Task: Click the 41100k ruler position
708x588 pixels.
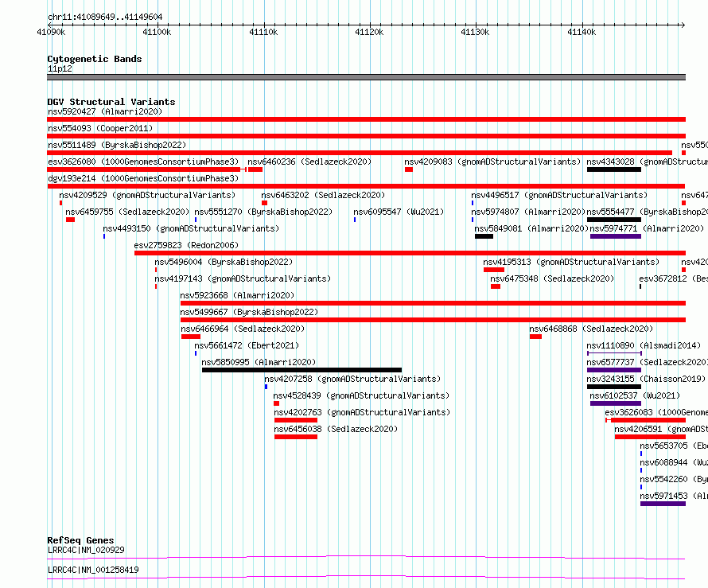Action: (x=157, y=32)
